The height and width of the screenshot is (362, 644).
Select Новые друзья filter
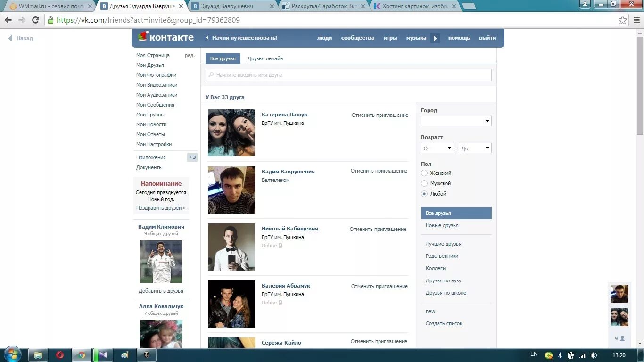442,225
